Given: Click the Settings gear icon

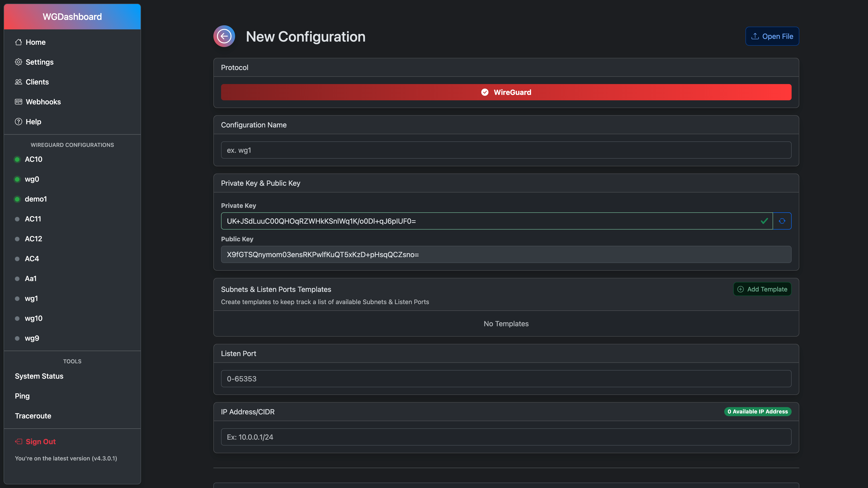Looking at the screenshot, I should click(x=19, y=62).
